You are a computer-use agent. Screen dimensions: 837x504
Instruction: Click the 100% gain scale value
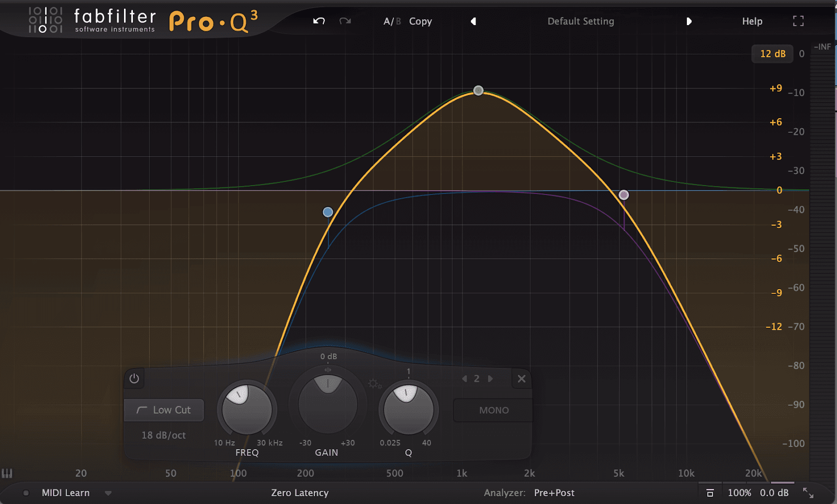(x=739, y=492)
